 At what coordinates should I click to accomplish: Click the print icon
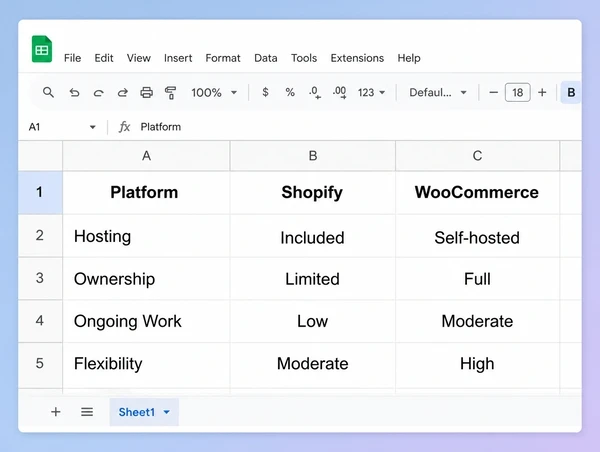(146, 93)
